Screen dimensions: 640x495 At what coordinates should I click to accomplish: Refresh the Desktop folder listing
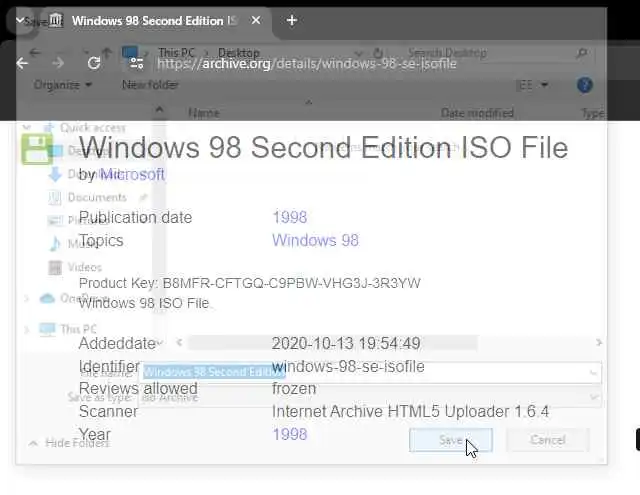[x=378, y=53]
